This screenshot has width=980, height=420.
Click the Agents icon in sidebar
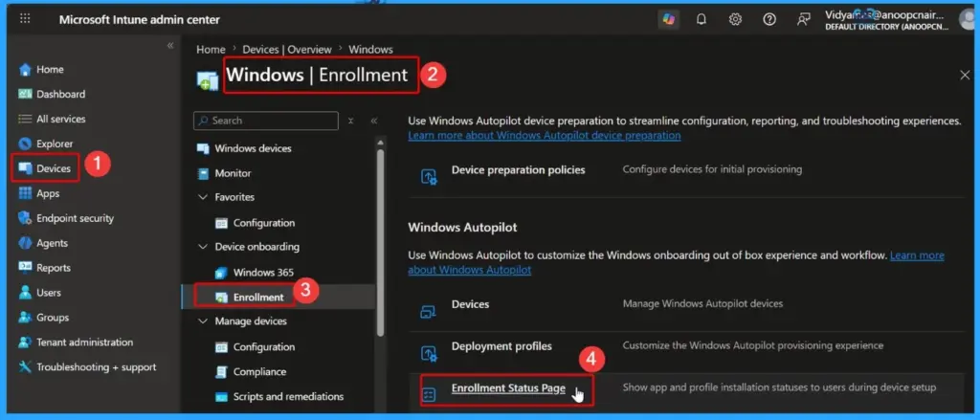pos(25,243)
